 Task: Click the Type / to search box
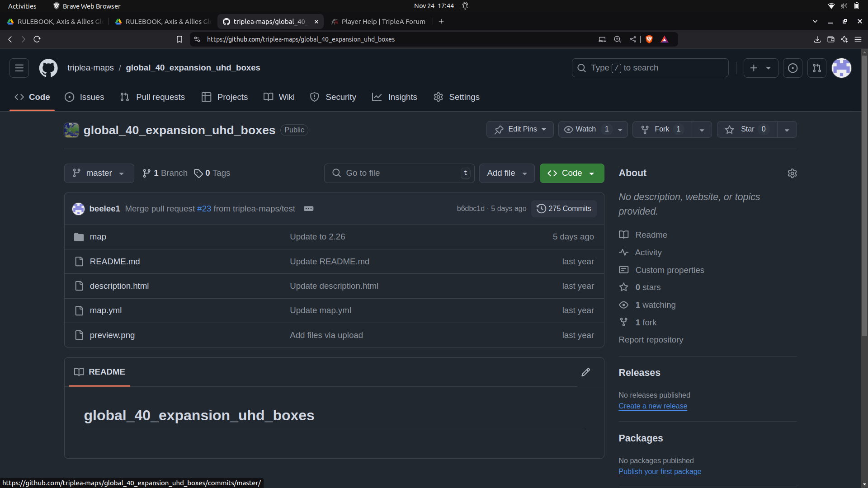pyautogui.click(x=650, y=68)
